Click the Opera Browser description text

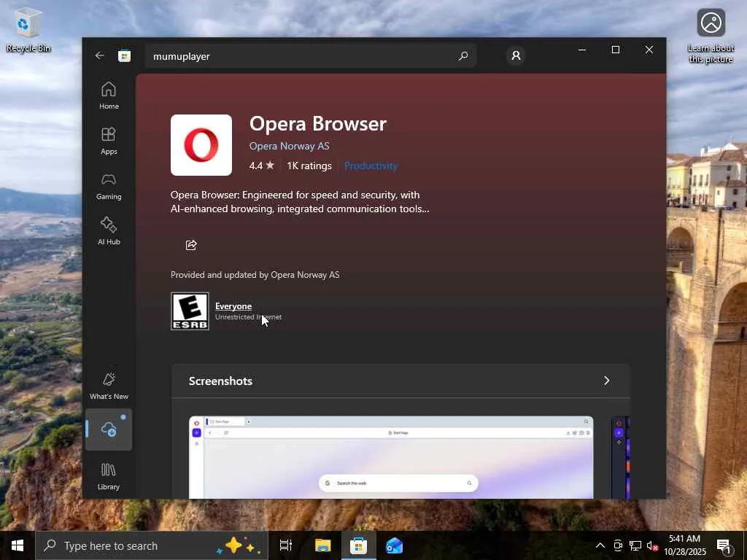(300, 202)
